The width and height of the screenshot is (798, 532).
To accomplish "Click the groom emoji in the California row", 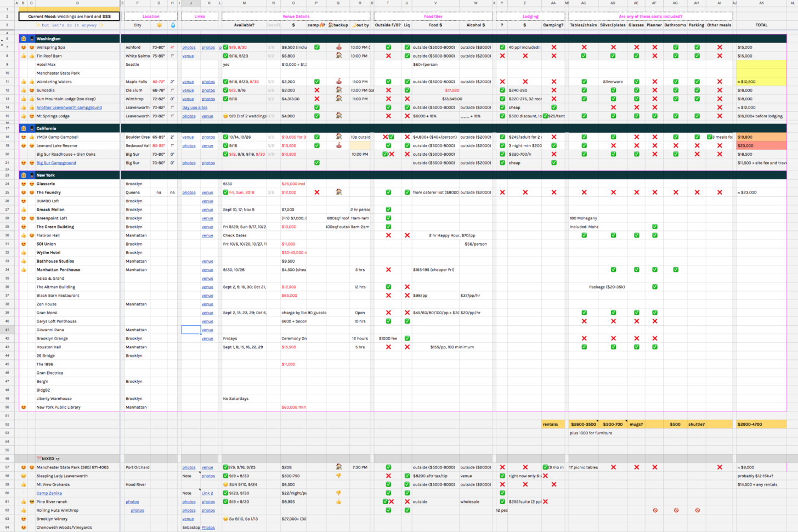I will coord(32,128).
